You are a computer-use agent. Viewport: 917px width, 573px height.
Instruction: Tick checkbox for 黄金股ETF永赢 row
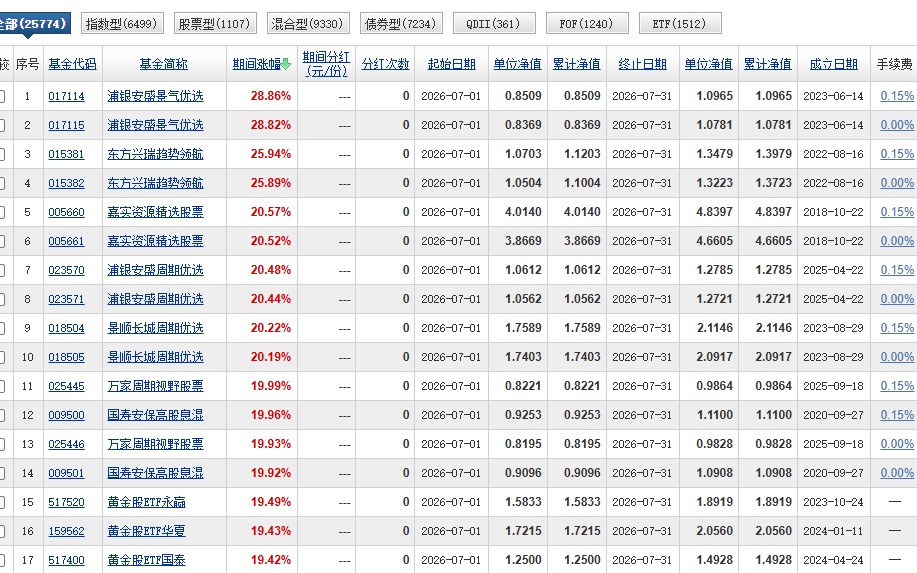coord(2,502)
